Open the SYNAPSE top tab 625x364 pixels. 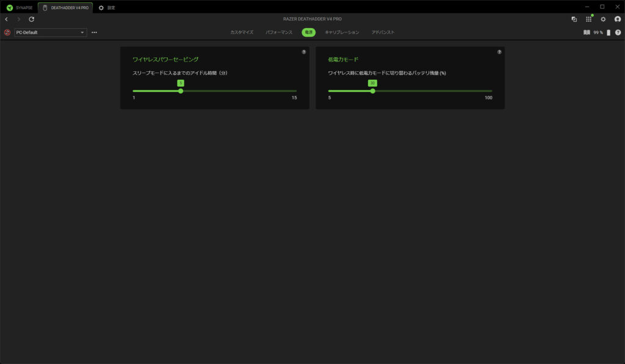[19, 7]
